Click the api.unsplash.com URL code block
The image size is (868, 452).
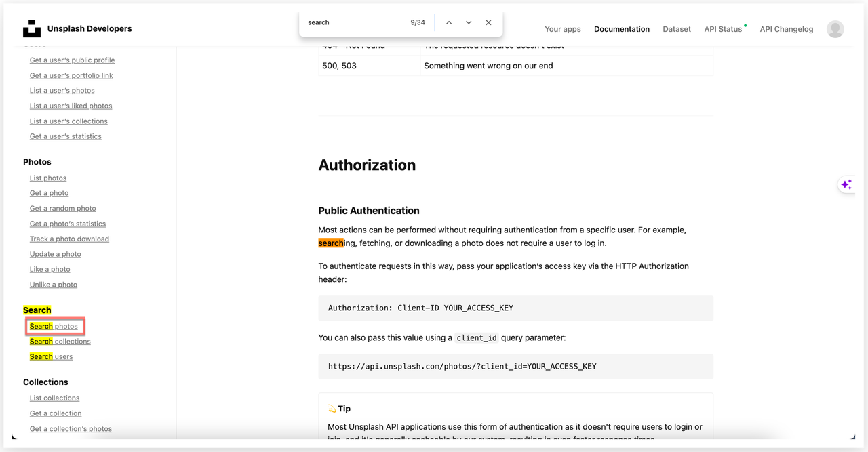[x=515, y=367]
